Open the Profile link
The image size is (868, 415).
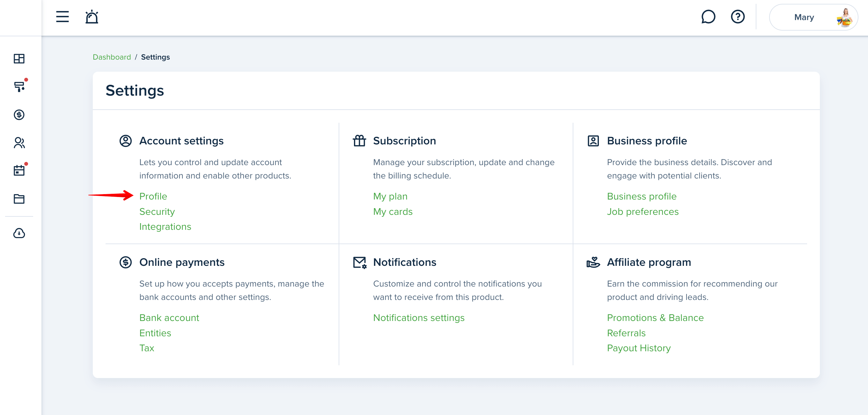coord(153,196)
